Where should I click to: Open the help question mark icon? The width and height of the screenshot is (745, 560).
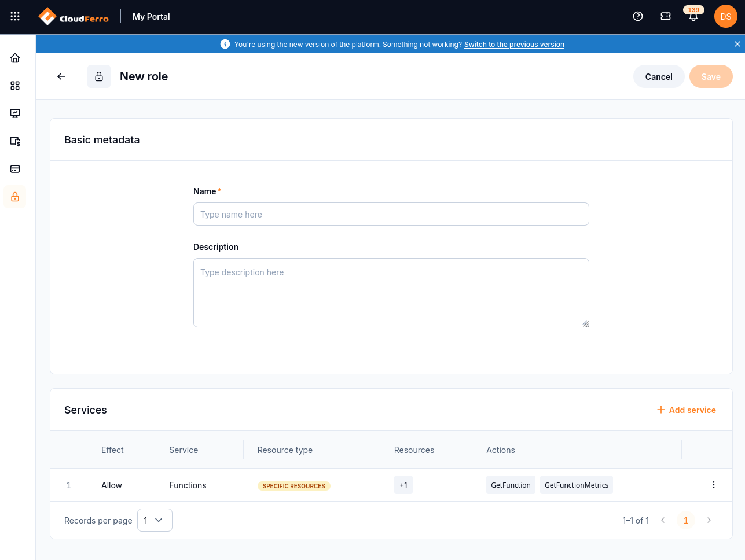pyautogui.click(x=638, y=16)
